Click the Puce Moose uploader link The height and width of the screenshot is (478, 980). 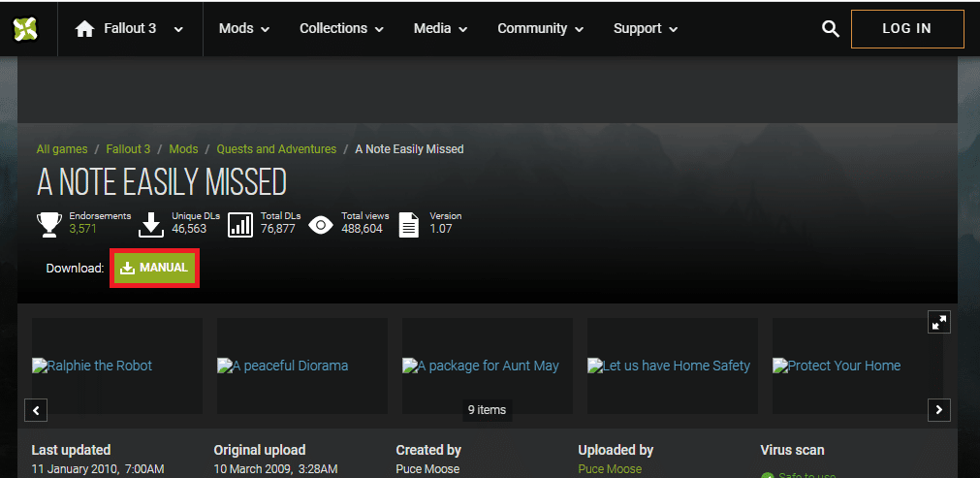coord(610,468)
